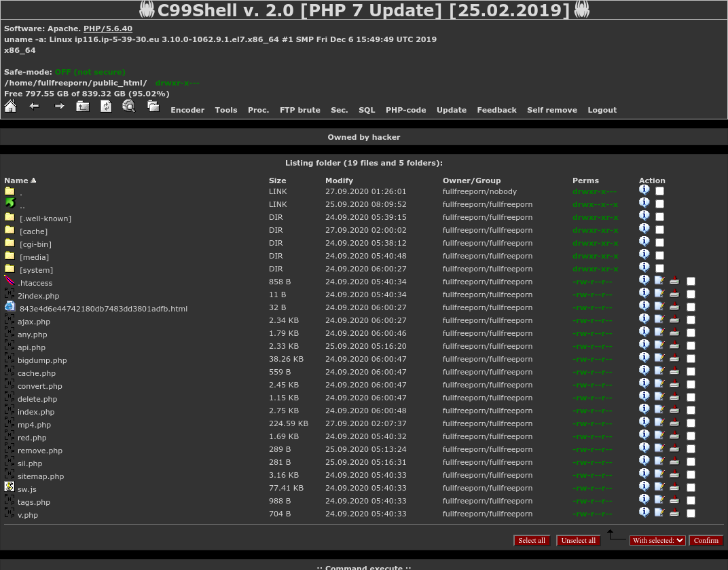Open the [media] folder
This screenshot has height=570, width=728.
pos(34,257)
